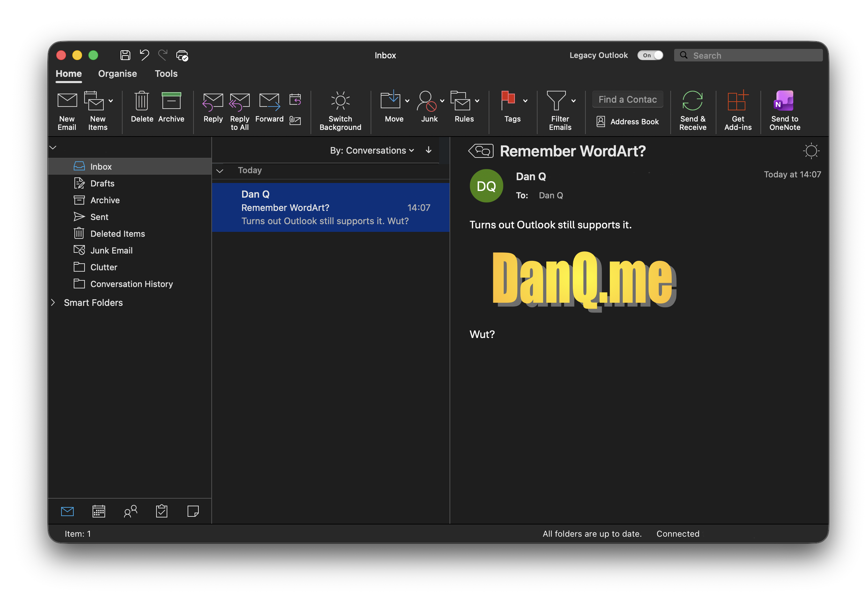Toggle reading pane light background sun icon

[x=811, y=151]
